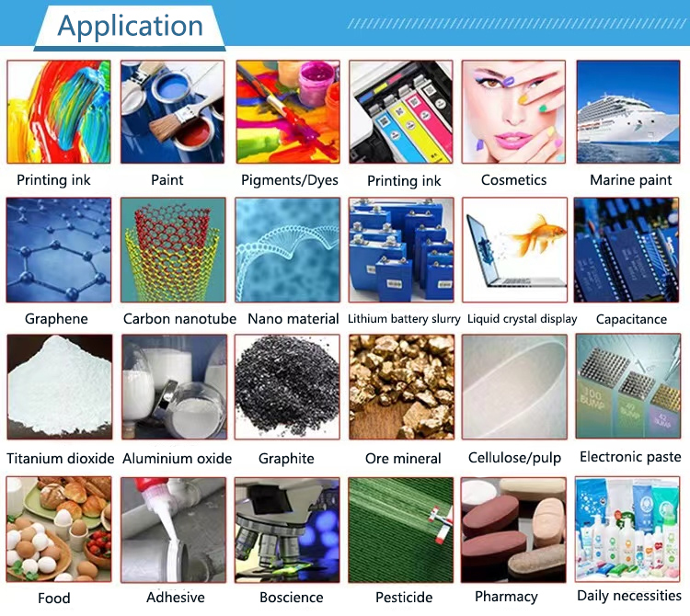The image size is (690, 616).
Task: Click the Pigments/Dyes caption
Action: (x=290, y=180)
